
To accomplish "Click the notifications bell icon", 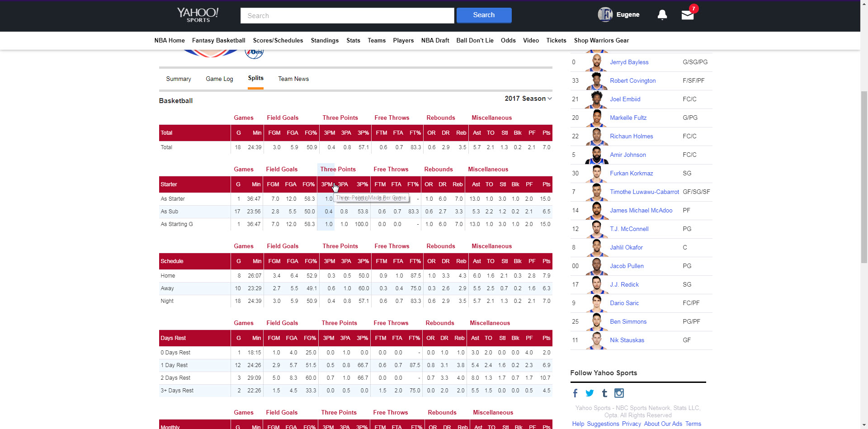I will point(662,15).
